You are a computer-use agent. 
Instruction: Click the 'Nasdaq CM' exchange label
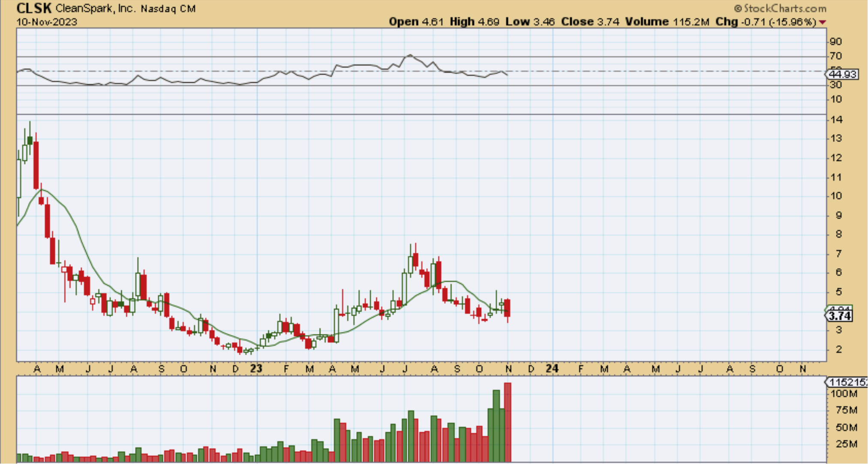(168, 9)
